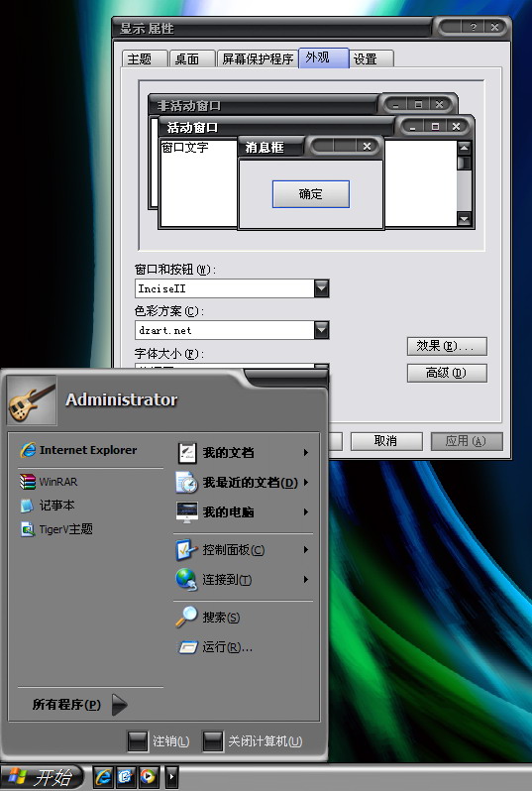Launch media player from quick launch
Screen dimensions: 532x791
tap(148, 776)
